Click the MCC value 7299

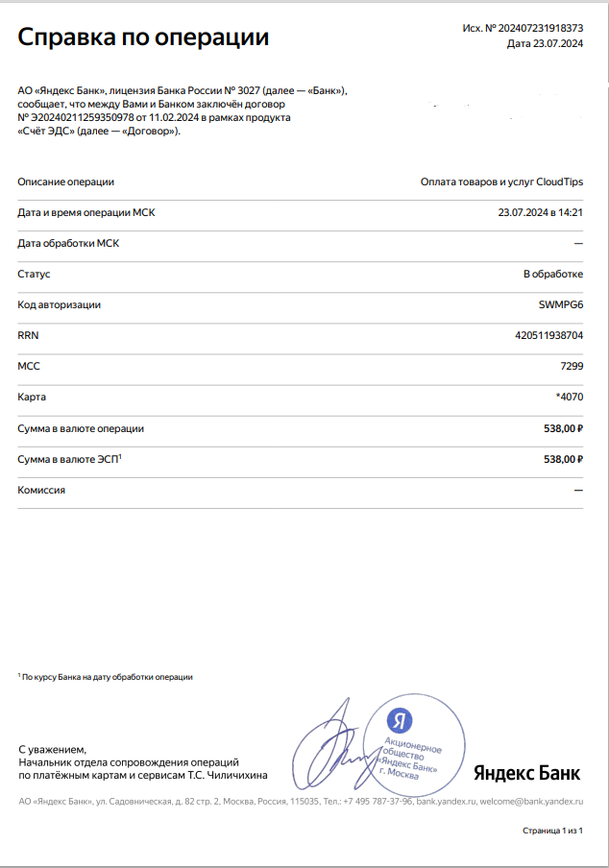(572, 366)
